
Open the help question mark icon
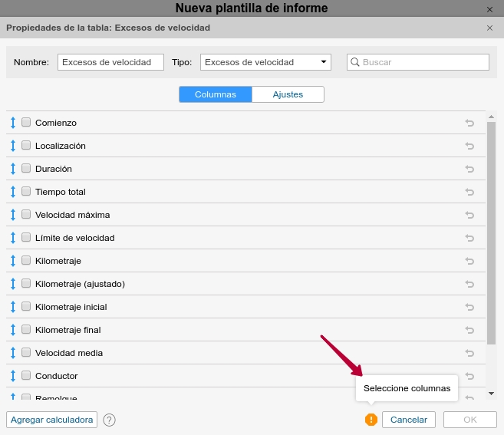109,420
